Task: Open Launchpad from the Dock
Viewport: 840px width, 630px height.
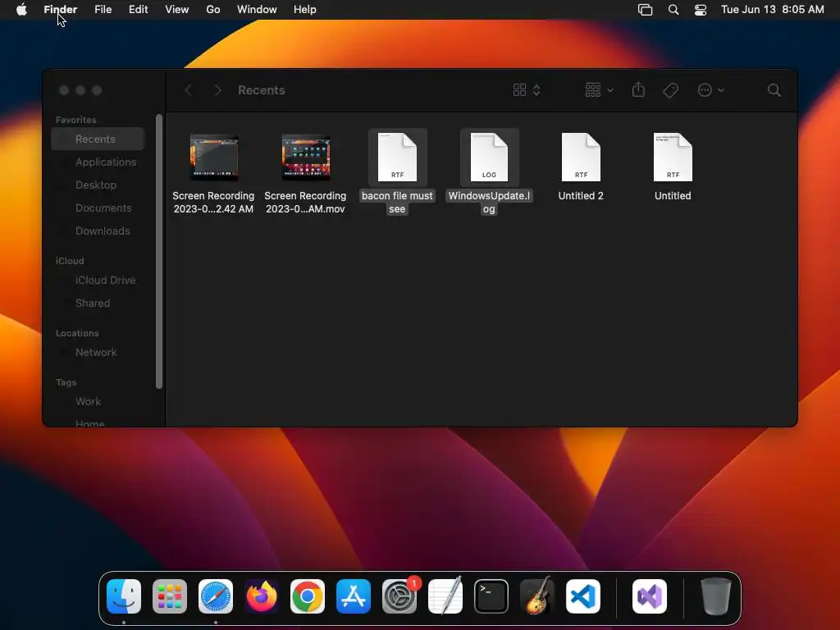Action: pyautogui.click(x=170, y=596)
